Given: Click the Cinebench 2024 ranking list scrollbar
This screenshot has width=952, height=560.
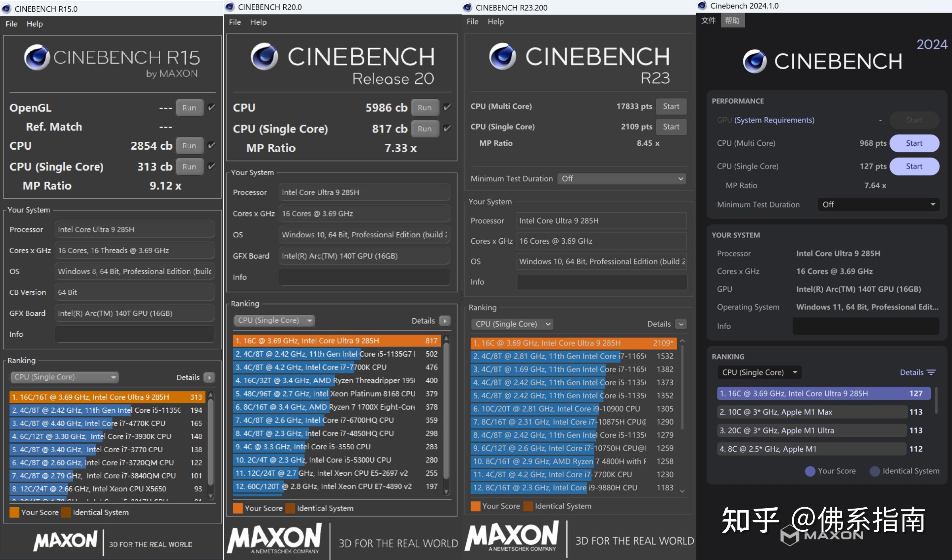Looking at the screenshot, I should coord(936,400).
